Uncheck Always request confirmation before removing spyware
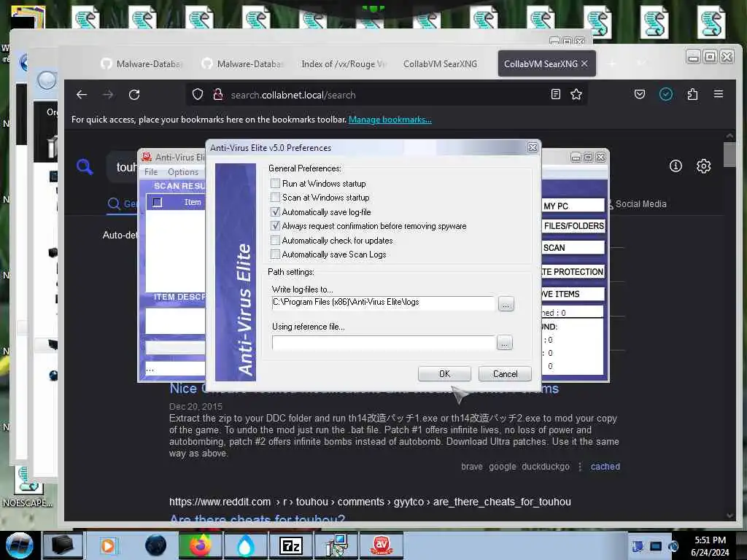The height and width of the screenshot is (560, 747). [x=275, y=226]
